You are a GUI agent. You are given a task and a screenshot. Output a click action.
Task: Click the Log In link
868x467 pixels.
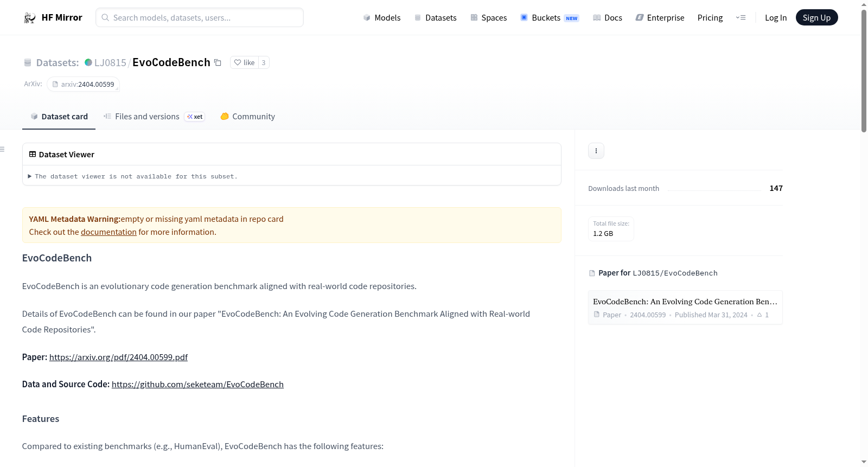(x=776, y=17)
